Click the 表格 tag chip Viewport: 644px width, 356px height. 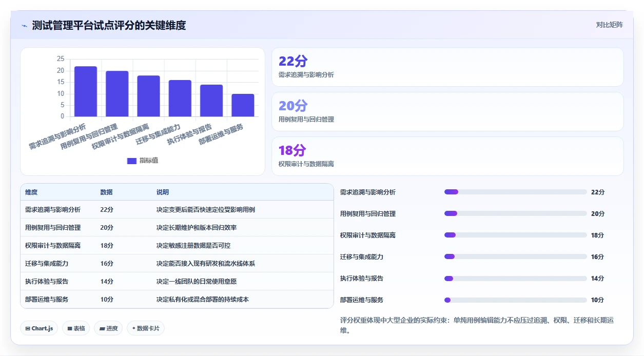tap(76, 328)
